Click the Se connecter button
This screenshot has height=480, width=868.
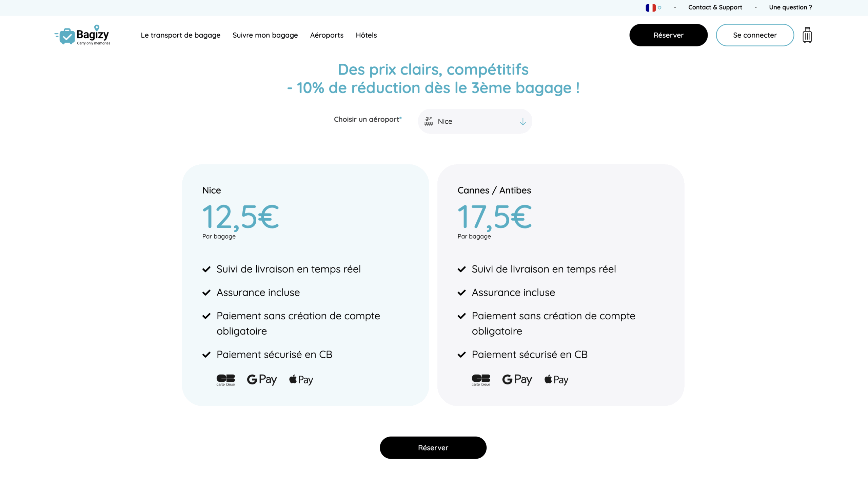click(x=754, y=35)
